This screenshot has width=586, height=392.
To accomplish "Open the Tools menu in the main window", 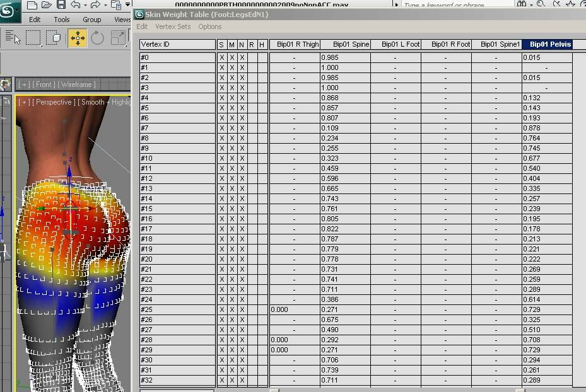I will coord(62,20).
